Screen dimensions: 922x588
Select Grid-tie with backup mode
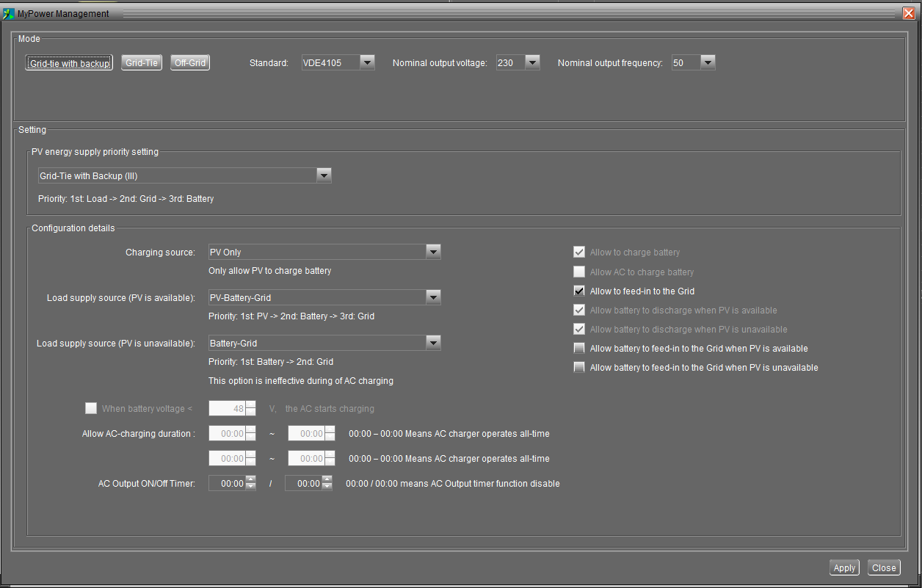coord(69,63)
